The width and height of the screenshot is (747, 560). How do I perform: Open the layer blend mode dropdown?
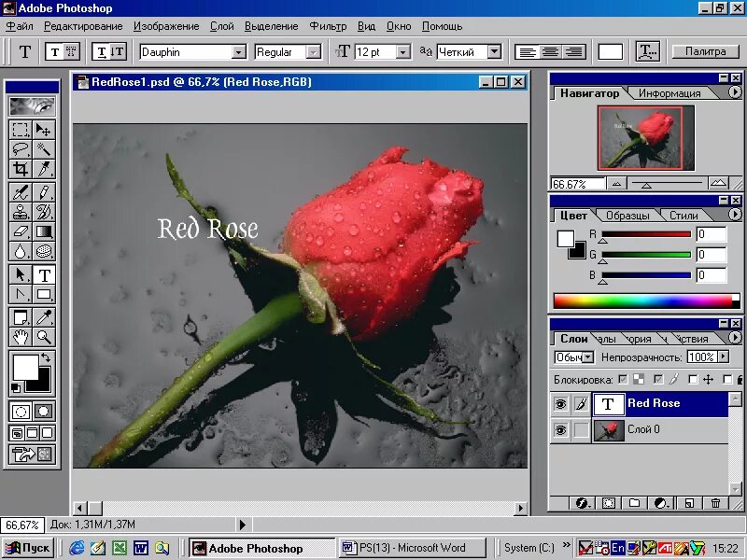click(x=588, y=357)
